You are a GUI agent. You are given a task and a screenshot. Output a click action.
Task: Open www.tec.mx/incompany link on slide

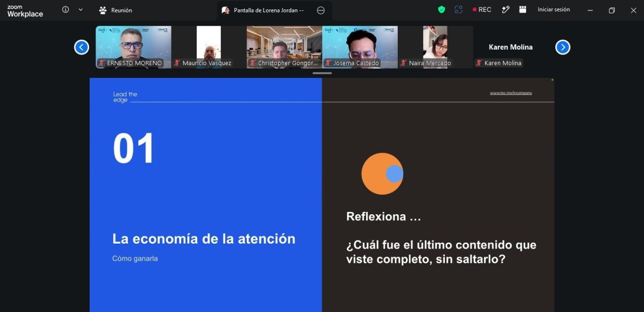pyautogui.click(x=511, y=93)
